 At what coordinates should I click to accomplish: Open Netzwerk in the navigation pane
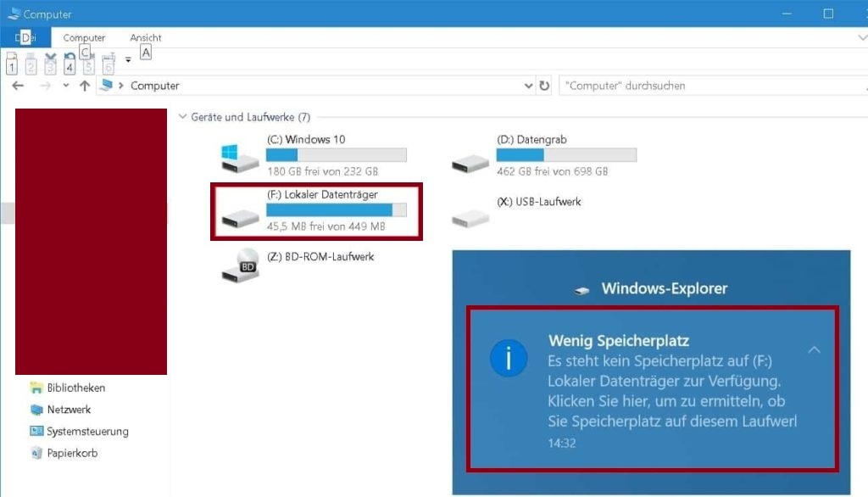pos(69,410)
